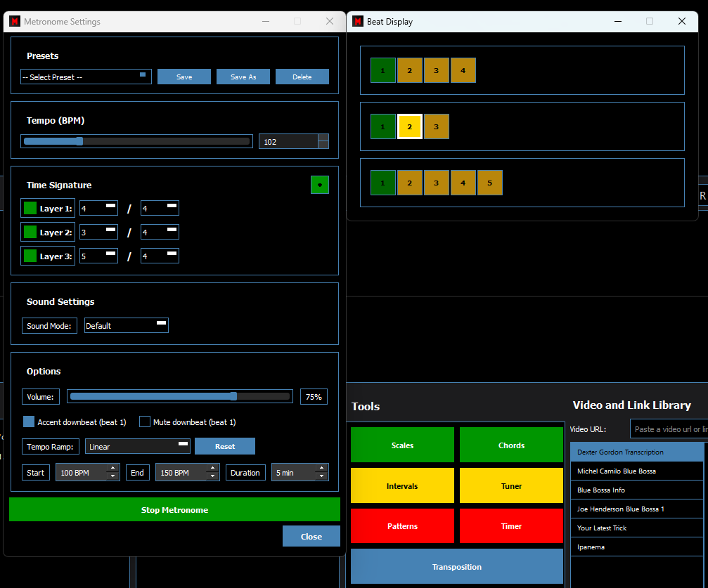Click beat 4 in the first beat row
Image resolution: width=708 pixels, height=588 pixels.
coord(463,70)
